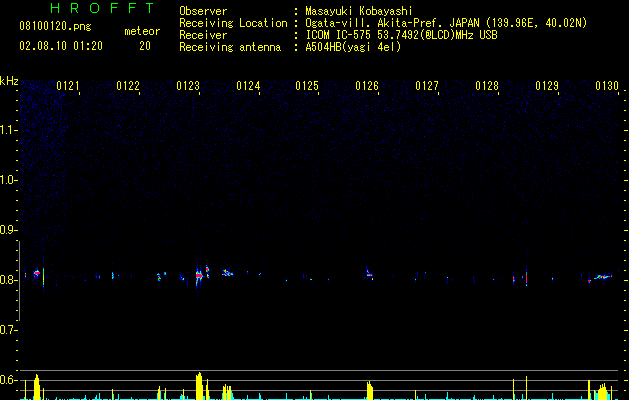Screen dimensions: 629x400
Task: Click the Receiver field label
Action: tap(203, 35)
